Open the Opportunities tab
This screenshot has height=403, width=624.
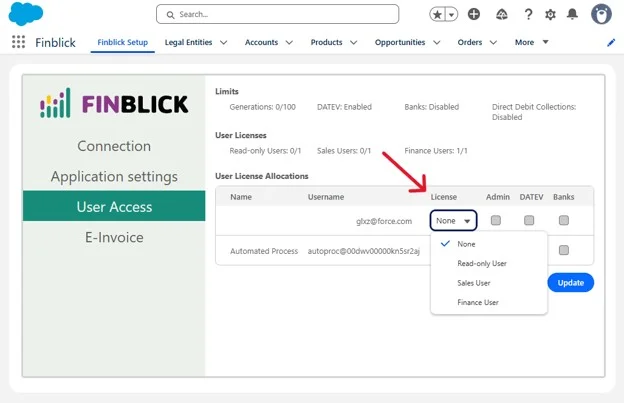click(x=400, y=42)
